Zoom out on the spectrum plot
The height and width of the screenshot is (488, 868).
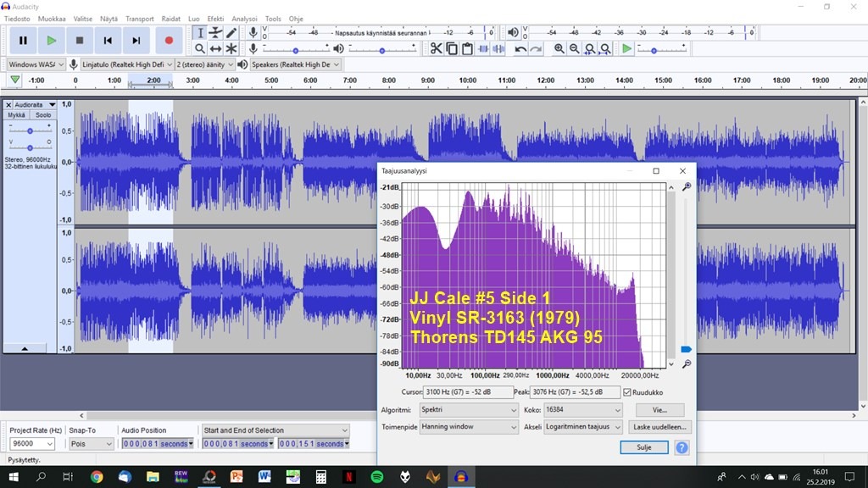point(687,363)
